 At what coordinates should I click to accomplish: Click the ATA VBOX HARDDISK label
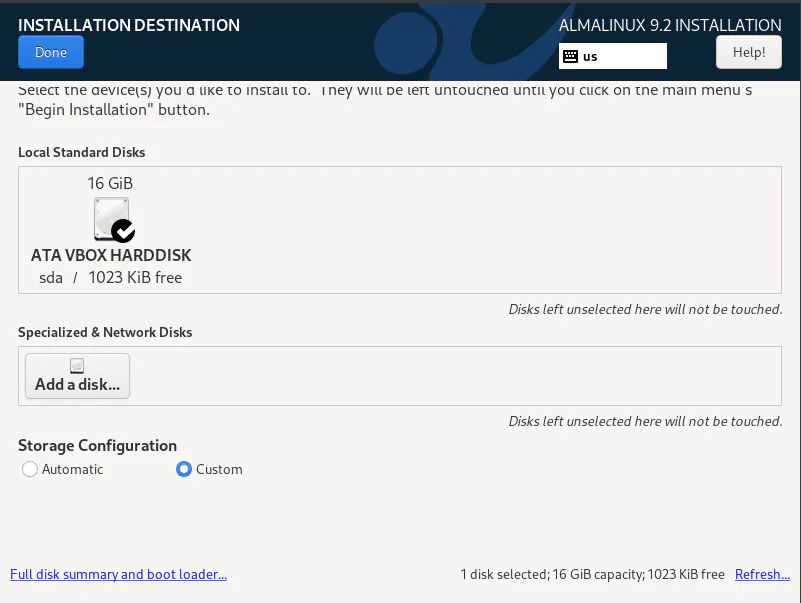[x=111, y=255]
